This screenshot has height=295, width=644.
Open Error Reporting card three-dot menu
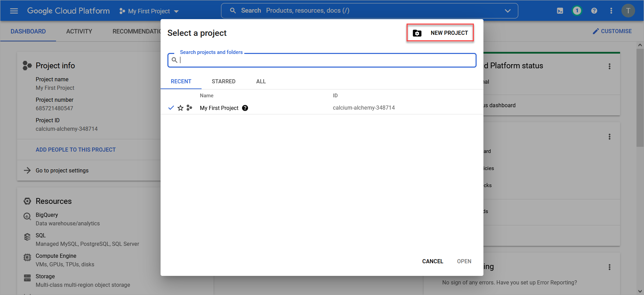(609, 267)
